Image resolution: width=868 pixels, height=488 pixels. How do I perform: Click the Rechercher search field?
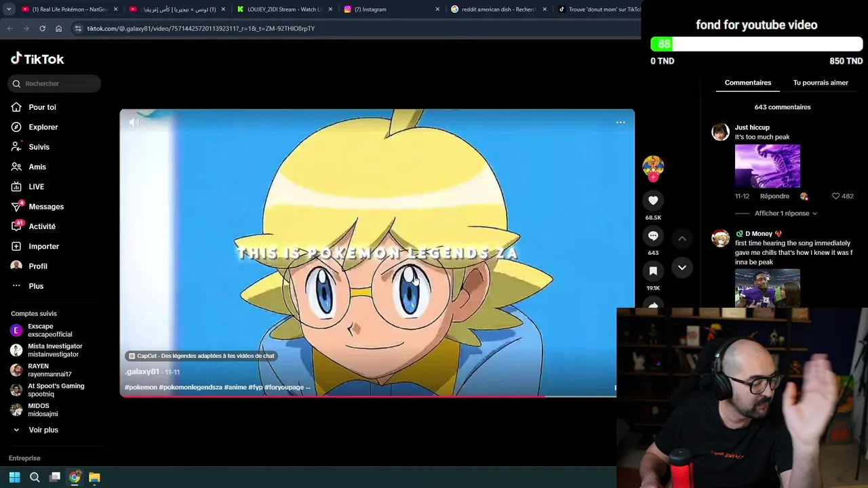(54, 83)
